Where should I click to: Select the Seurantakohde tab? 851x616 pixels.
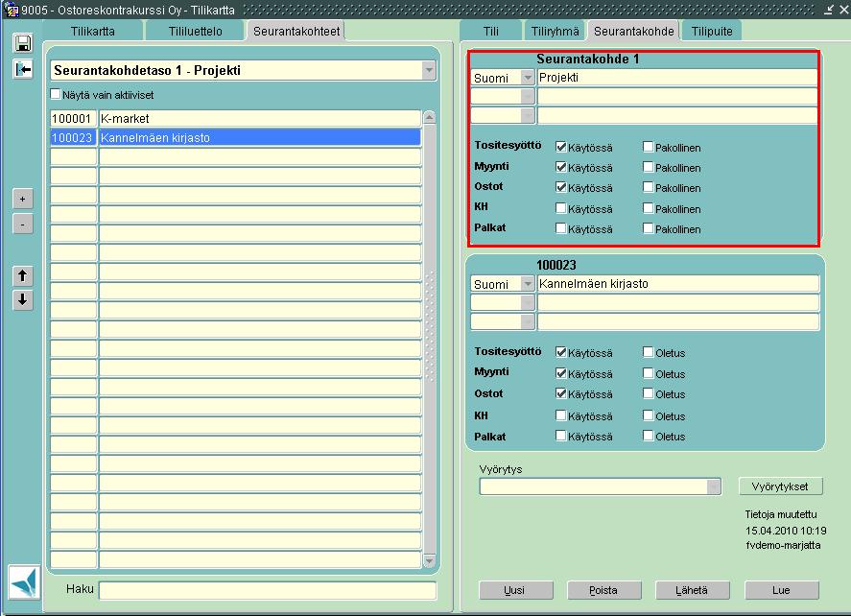pos(634,31)
